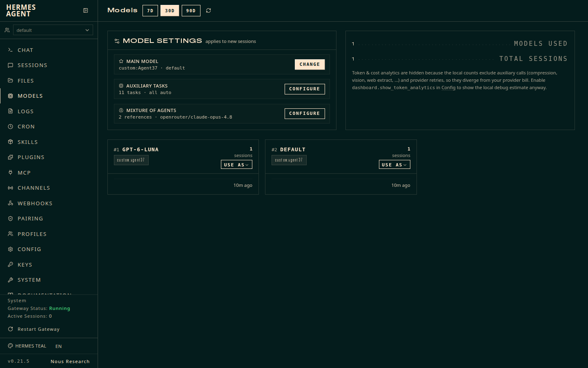This screenshot has width=588, height=368.
Task: Click the refresh models icon
Action: 209,11
